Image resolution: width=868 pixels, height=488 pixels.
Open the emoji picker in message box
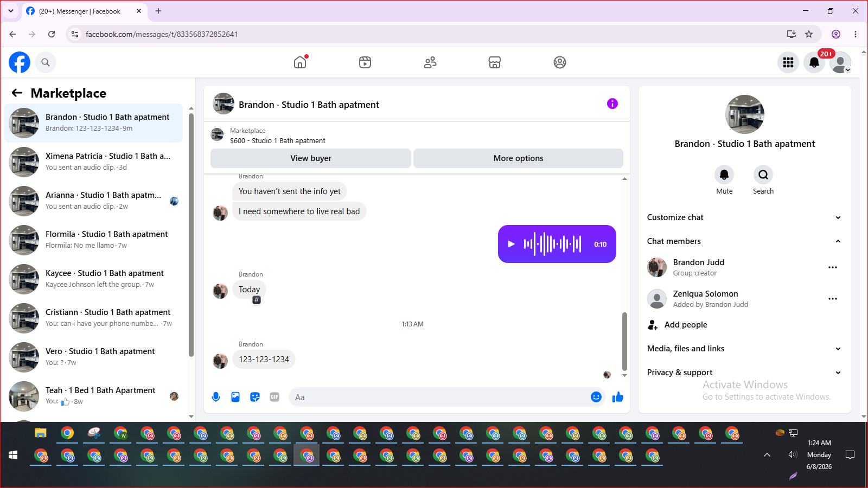click(596, 397)
